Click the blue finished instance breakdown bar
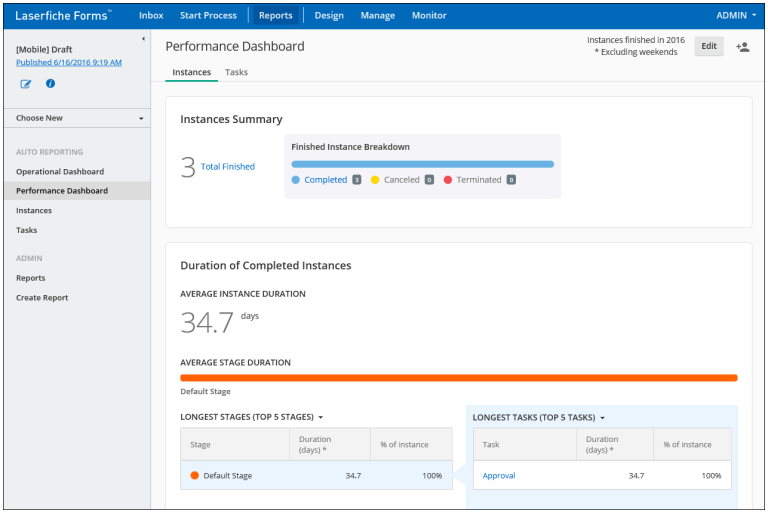The width and height of the screenshot is (768, 512). [x=422, y=165]
